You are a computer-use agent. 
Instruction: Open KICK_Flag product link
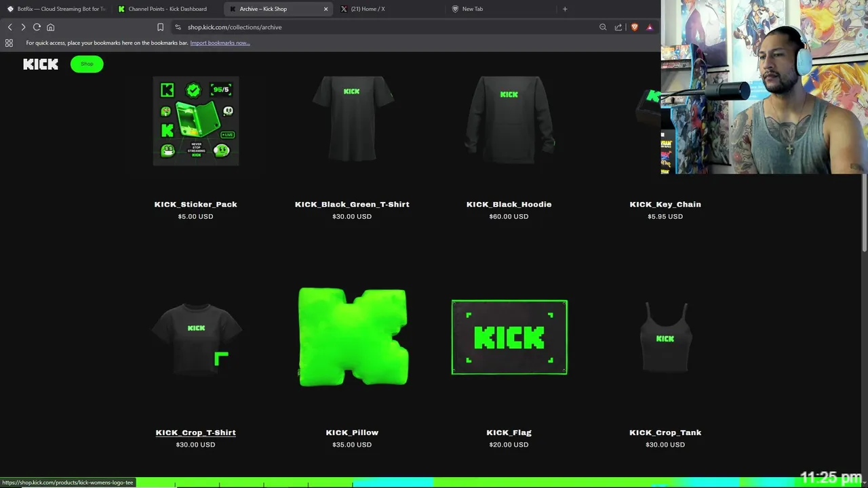[509, 432]
